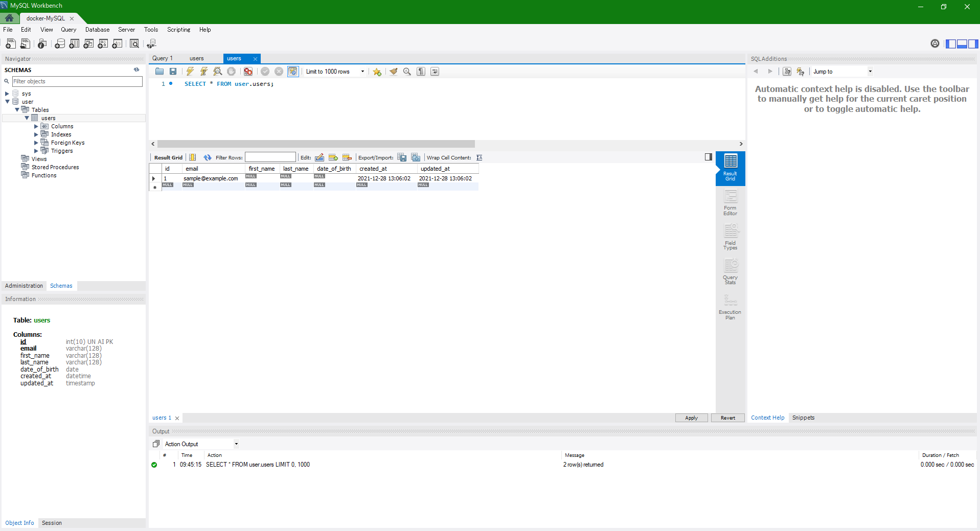Screen dimensions: 980x531
Task: Toggle word wrapping in the editor
Action: point(435,72)
